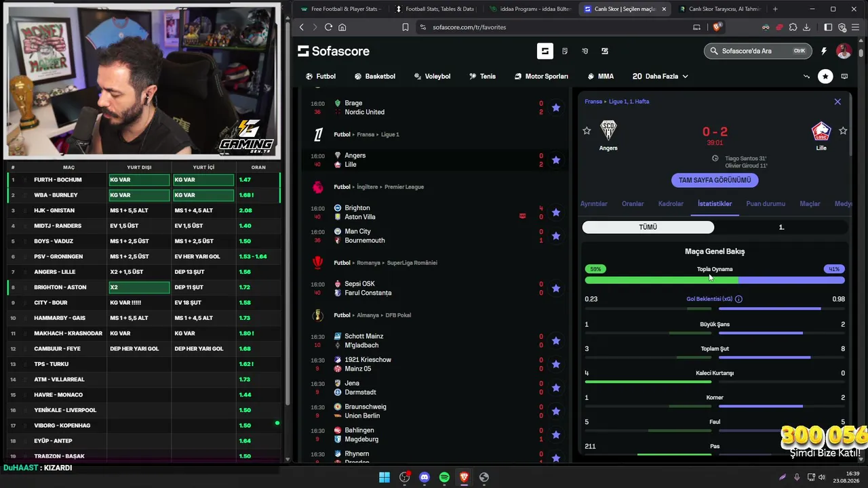
Task: Click the Sofascore'da Ara search field
Action: point(758,51)
